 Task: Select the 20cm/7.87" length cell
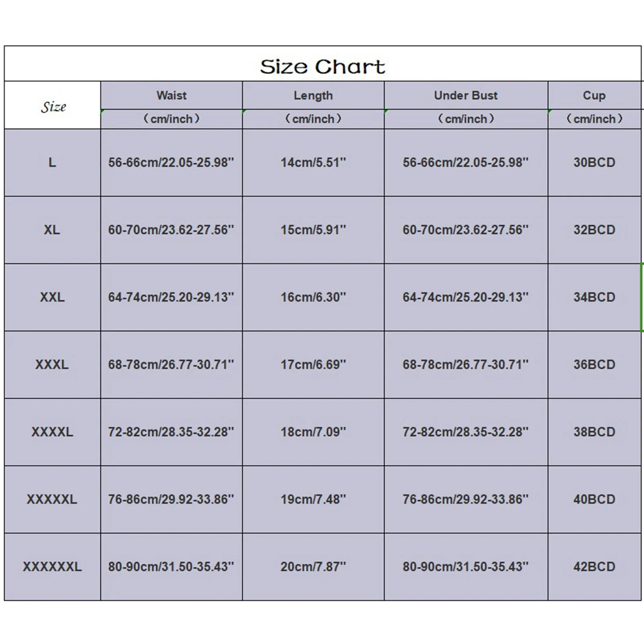coord(313,567)
